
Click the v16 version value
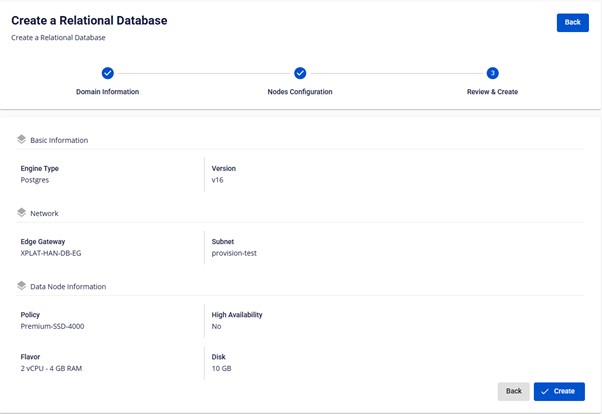217,180
